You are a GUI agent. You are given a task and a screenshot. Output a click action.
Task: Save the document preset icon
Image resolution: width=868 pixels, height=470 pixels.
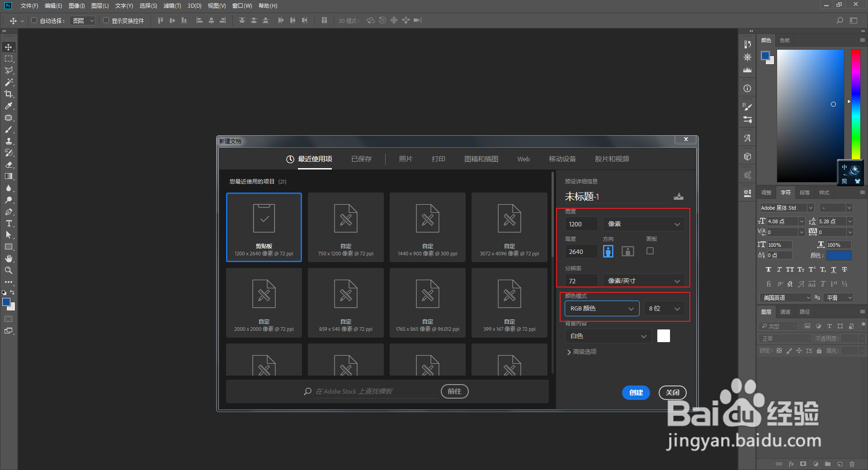click(679, 197)
